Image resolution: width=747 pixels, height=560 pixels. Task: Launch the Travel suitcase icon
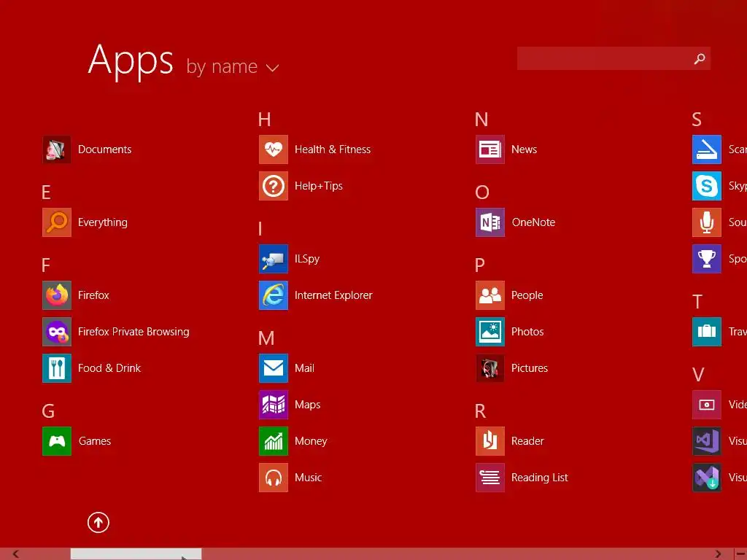(x=707, y=332)
